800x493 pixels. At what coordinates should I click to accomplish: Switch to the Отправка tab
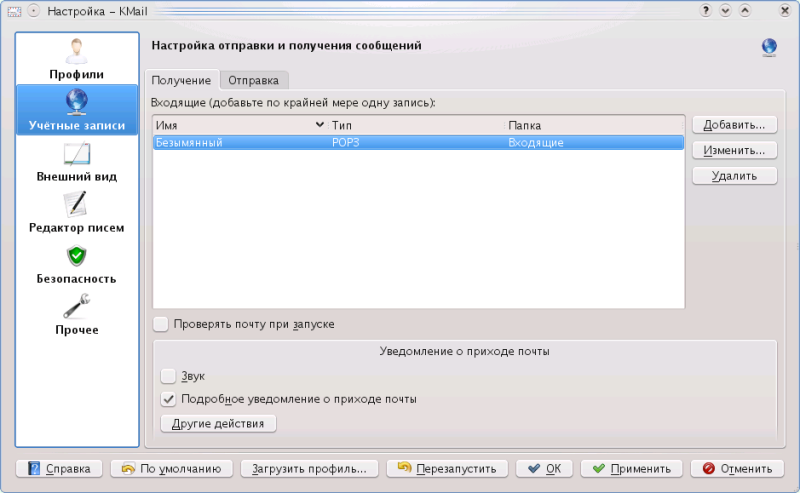(x=254, y=81)
